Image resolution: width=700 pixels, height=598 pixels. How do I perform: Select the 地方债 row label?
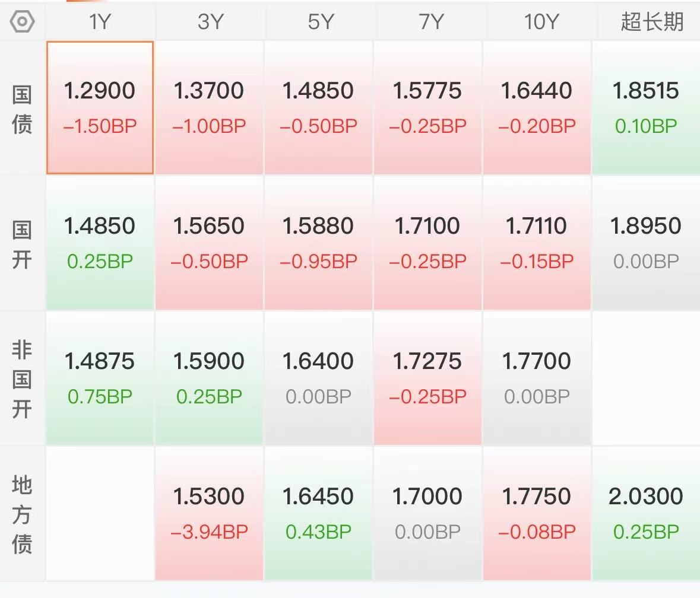coord(22,514)
